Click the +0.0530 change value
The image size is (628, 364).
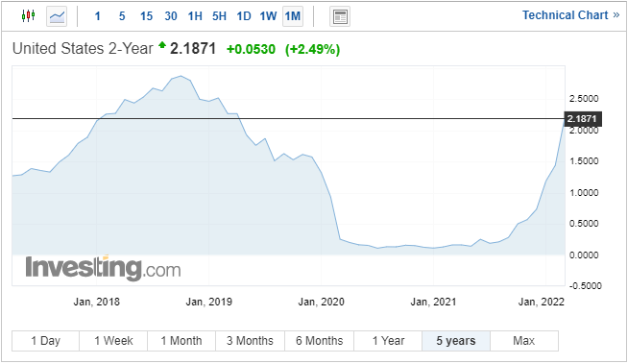click(251, 49)
